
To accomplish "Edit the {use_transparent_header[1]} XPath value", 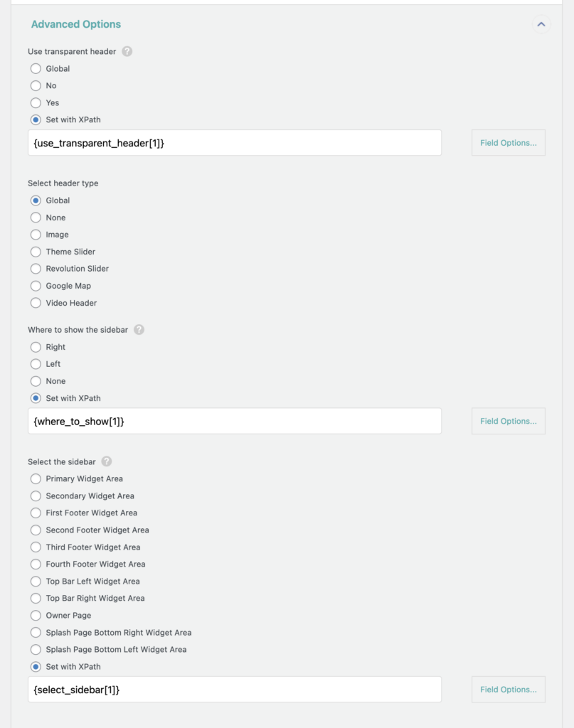I will [x=235, y=142].
